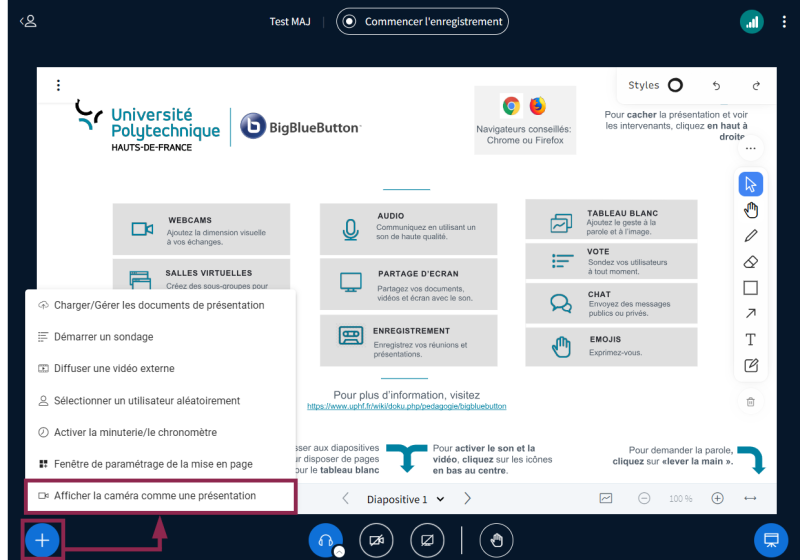
Task: Select the pencil drawing tool
Action: pyautogui.click(x=750, y=236)
